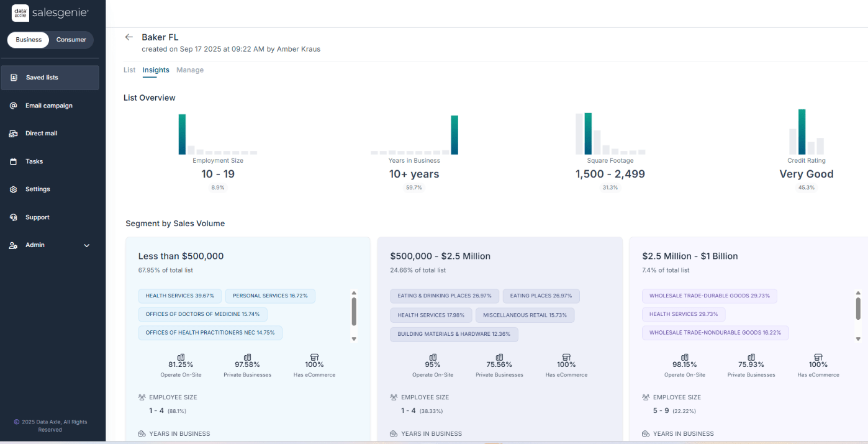The height and width of the screenshot is (444, 868).
Task: Click the highlighted Employment Size chart bar
Action: click(x=182, y=134)
